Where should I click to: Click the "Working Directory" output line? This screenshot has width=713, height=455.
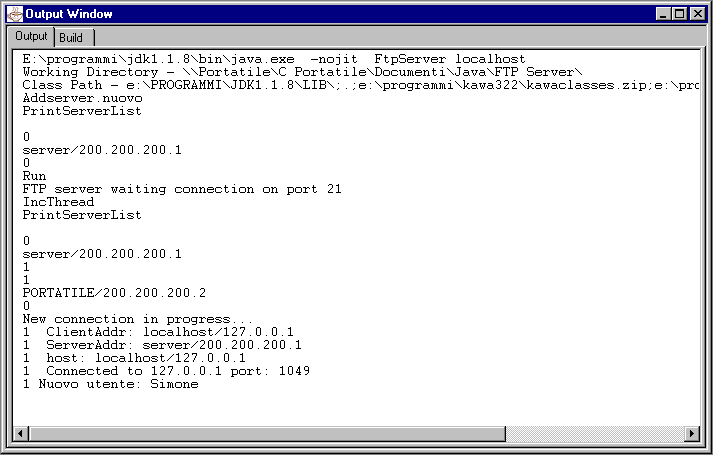click(x=300, y=73)
